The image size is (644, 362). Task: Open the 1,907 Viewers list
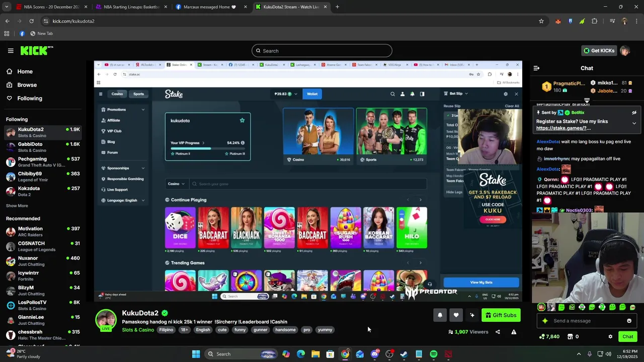pos(468,332)
